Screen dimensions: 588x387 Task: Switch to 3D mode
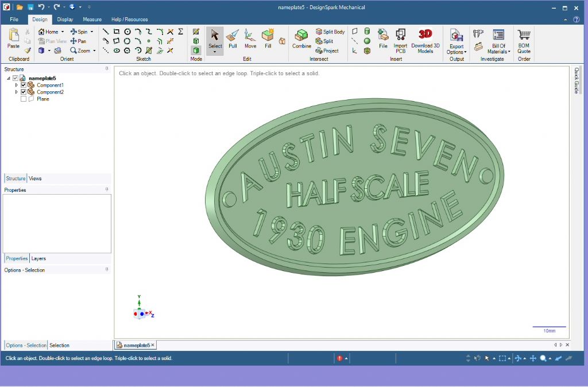[x=196, y=51]
